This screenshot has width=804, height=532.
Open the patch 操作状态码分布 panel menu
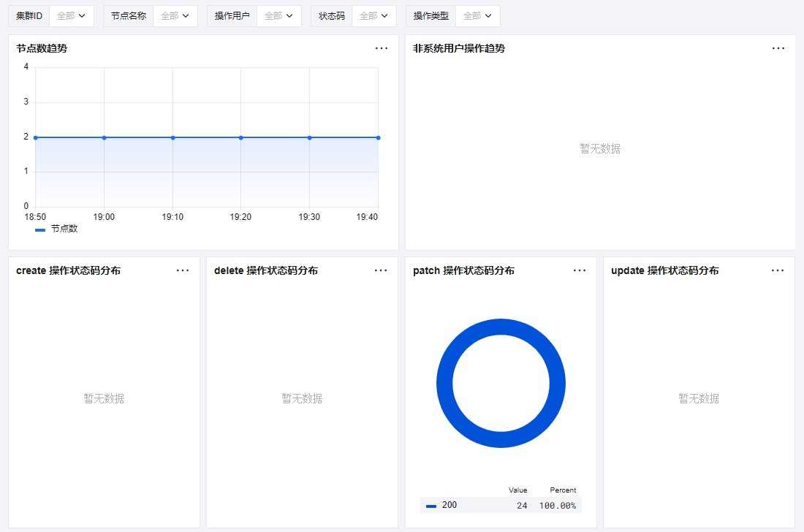580,270
